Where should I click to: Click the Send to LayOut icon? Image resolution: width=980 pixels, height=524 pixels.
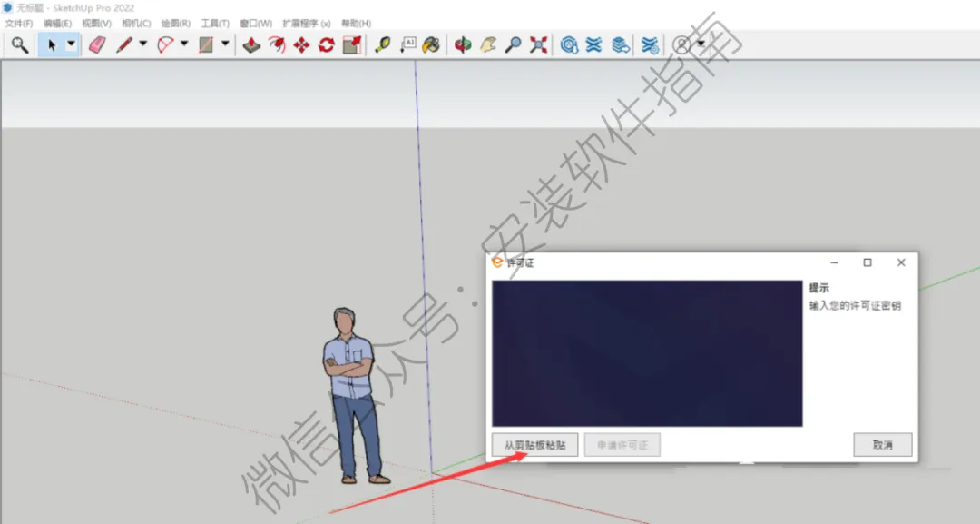tap(620, 45)
